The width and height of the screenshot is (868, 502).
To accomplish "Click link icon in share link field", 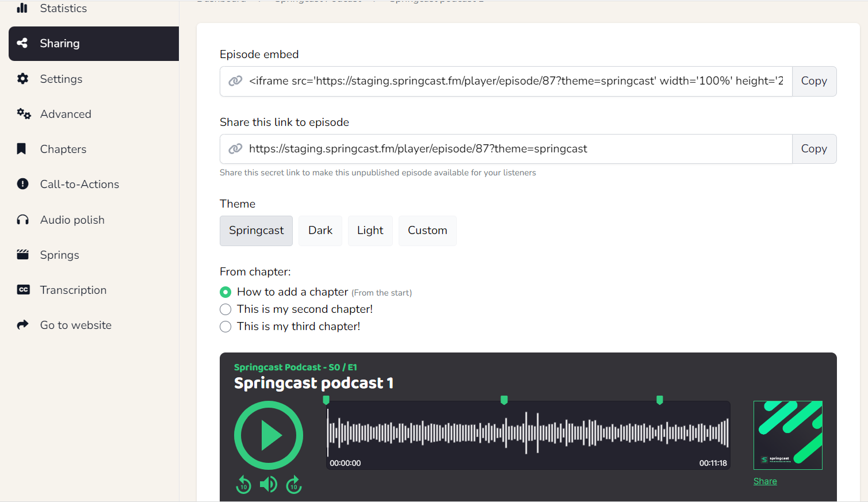I will (235, 149).
